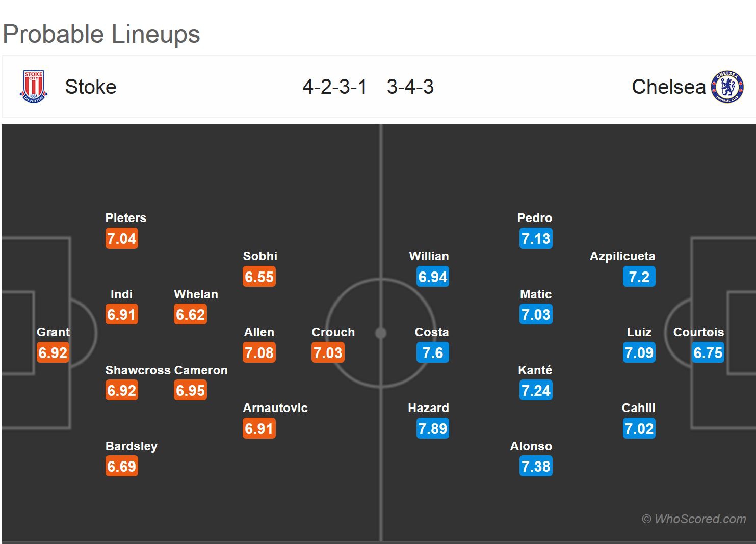
Task: Click the WhoScored.com watermark
Action: pos(694,519)
